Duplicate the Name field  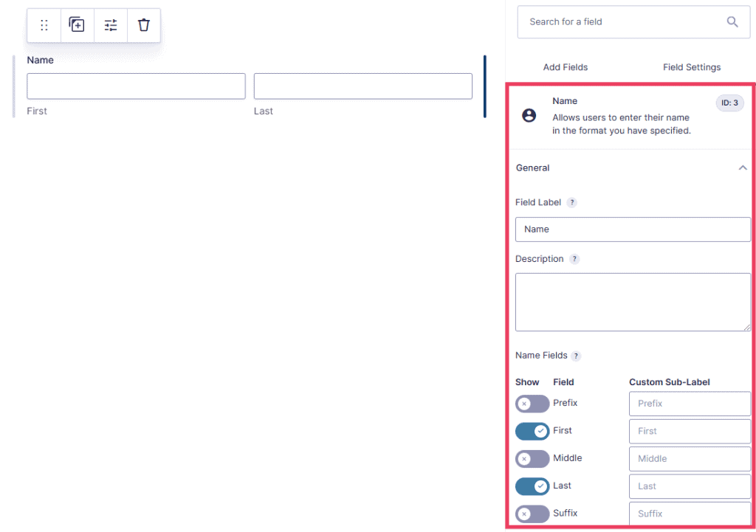(77, 24)
